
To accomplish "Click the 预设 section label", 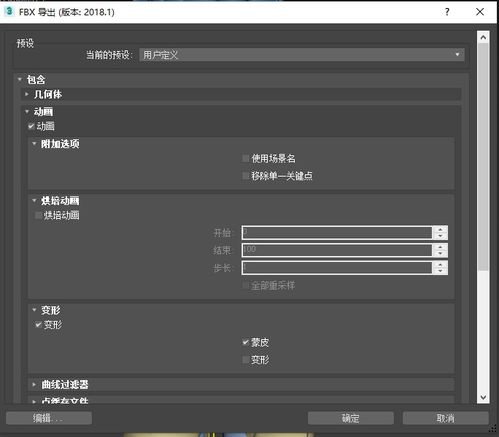I will pos(25,43).
